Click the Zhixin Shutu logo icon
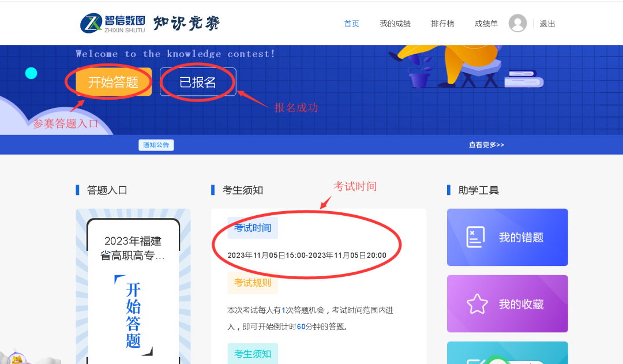Screen dimensions: 623x364 [91, 23]
